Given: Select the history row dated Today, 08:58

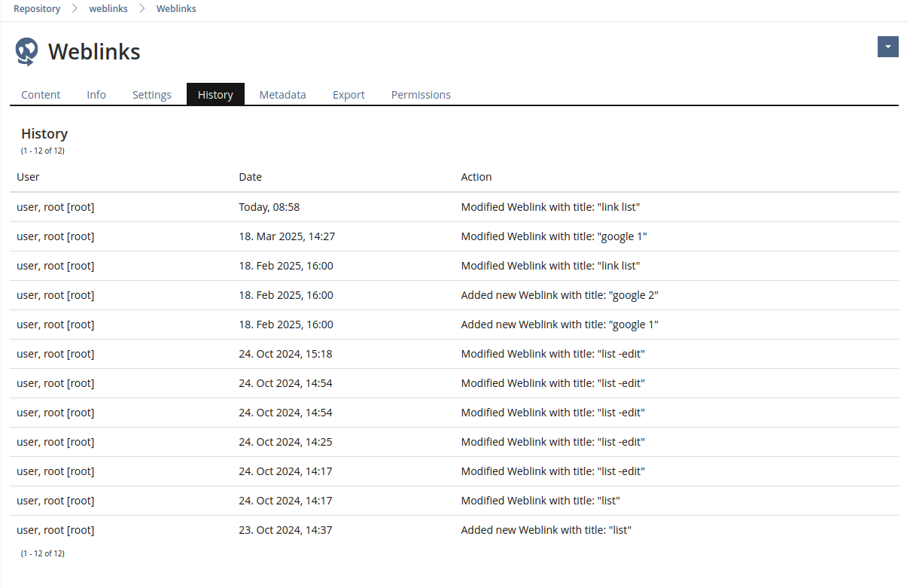Looking at the screenshot, I should [269, 207].
